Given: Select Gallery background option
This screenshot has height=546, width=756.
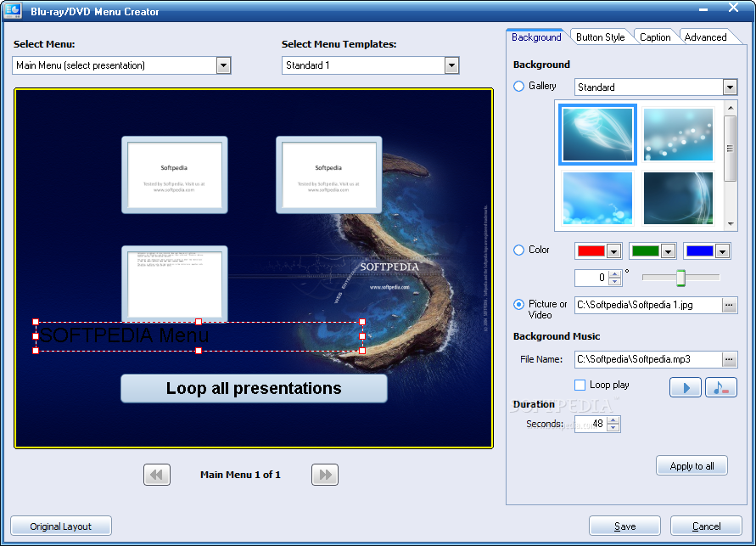Looking at the screenshot, I should click(518, 87).
